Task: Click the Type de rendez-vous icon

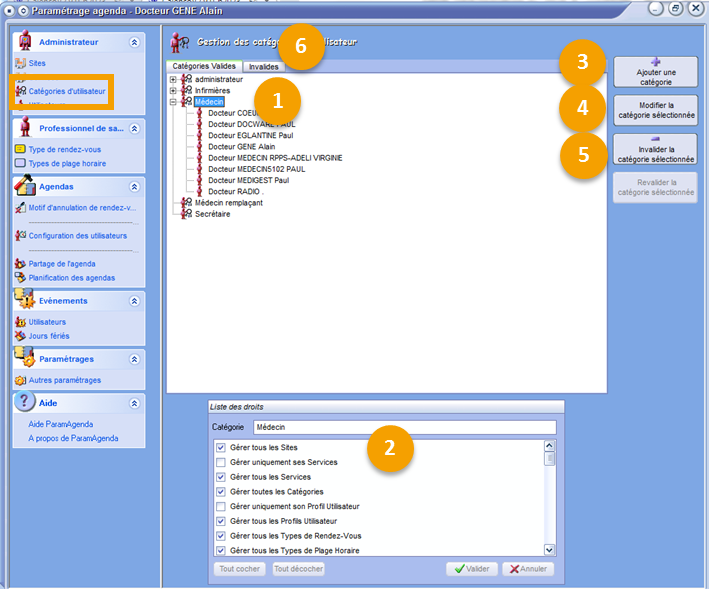Action: click(20, 149)
